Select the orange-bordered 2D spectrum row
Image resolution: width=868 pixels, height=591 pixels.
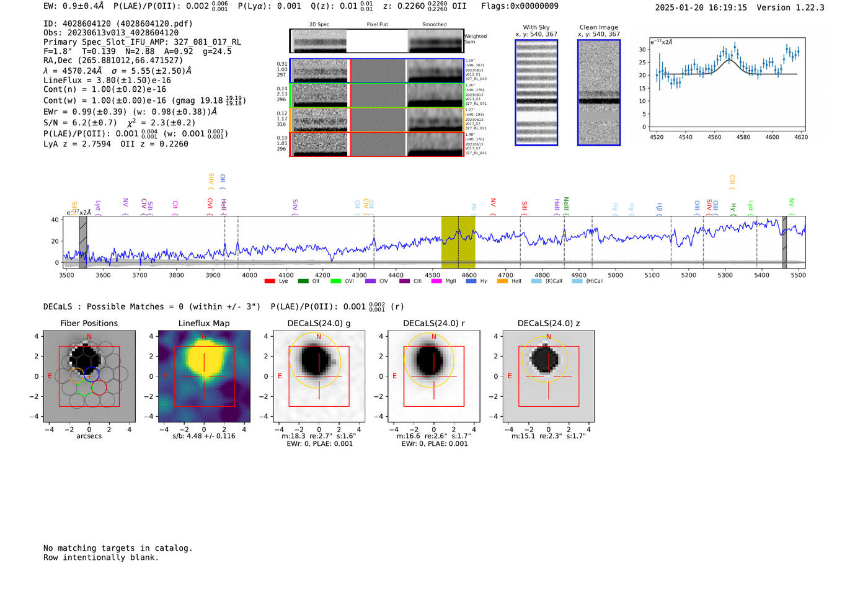click(x=377, y=120)
